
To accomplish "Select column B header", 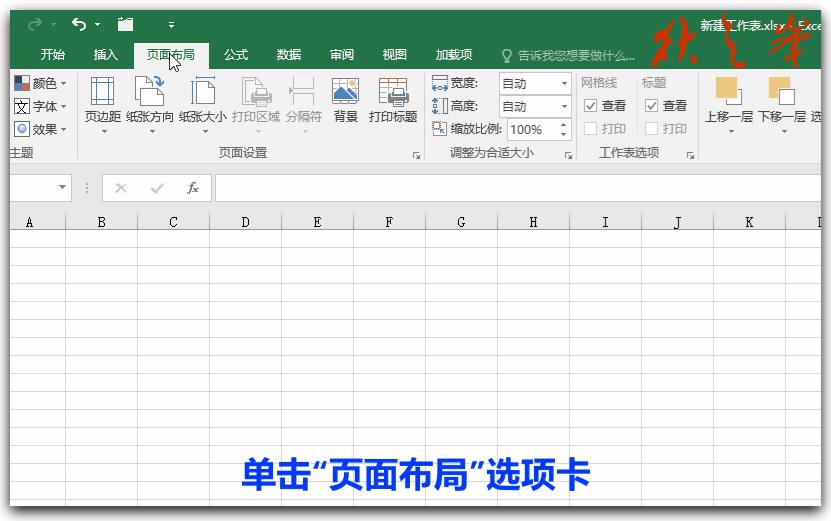I will tap(101, 222).
